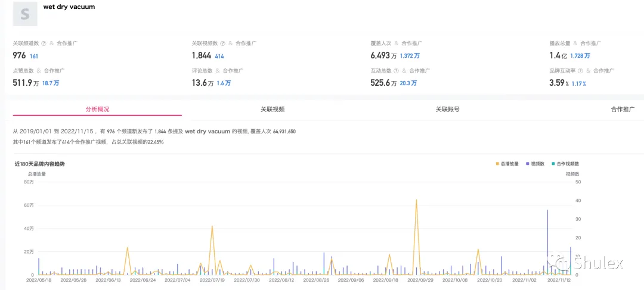Click the sentence stating 占总关联视频的22.45%

pos(88,142)
